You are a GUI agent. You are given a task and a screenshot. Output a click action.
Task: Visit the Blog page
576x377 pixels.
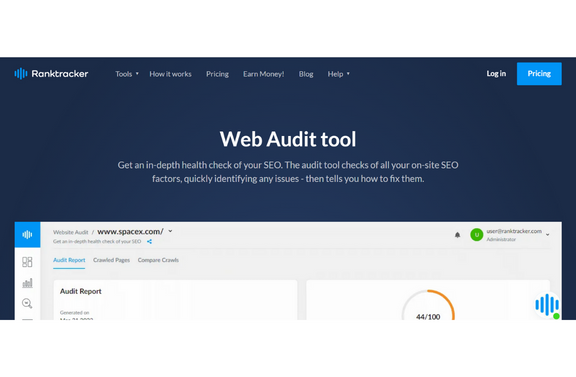306,74
